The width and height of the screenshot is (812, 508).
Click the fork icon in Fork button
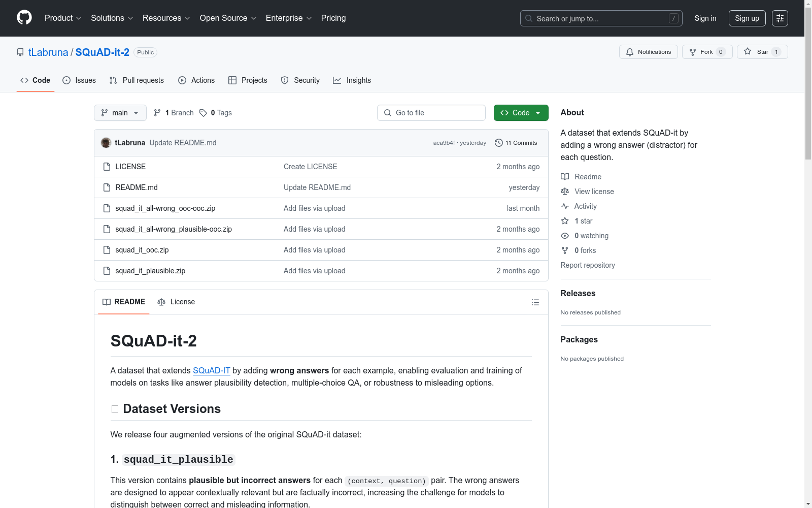(693, 52)
